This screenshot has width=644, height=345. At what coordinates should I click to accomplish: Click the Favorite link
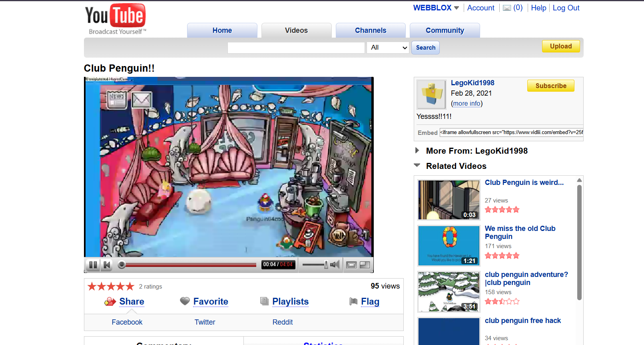pyautogui.click(x=211, y=301)
